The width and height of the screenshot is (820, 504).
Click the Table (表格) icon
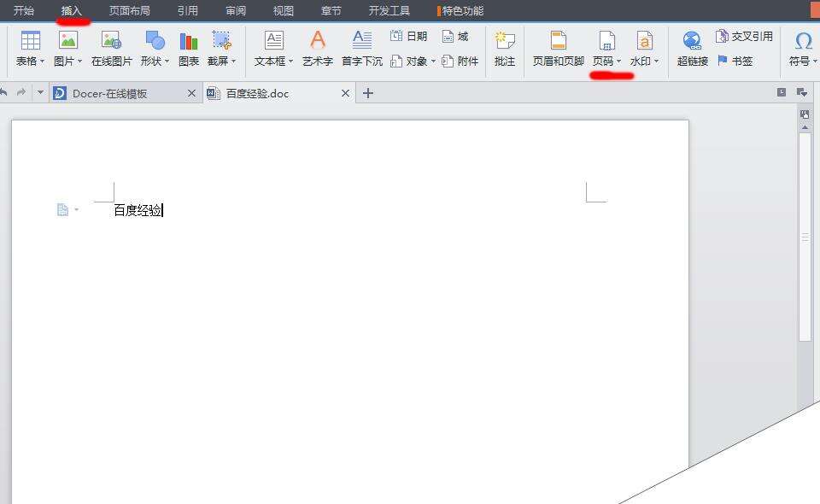[31, 41]
